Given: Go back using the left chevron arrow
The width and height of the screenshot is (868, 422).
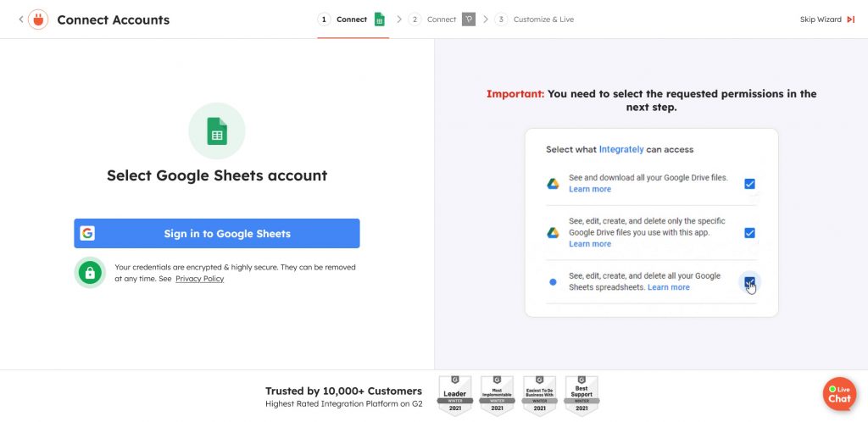Looking at the screenshot, I should tap(21, 19).
